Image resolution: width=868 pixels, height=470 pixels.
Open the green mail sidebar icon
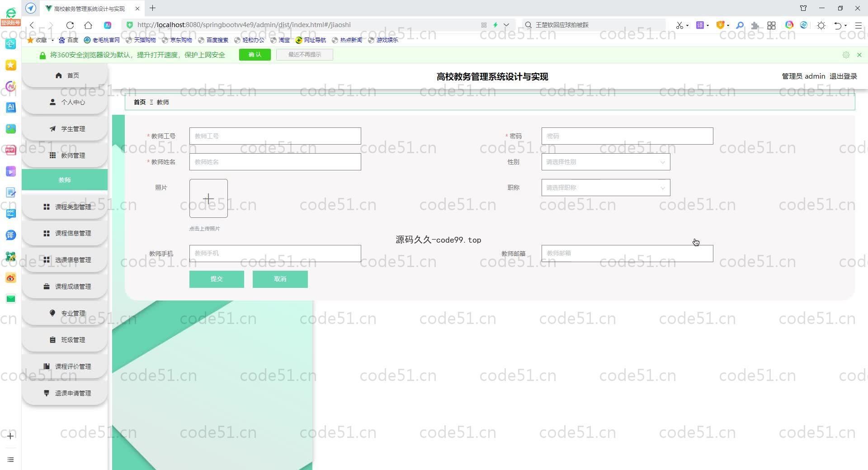click(11, 299)
